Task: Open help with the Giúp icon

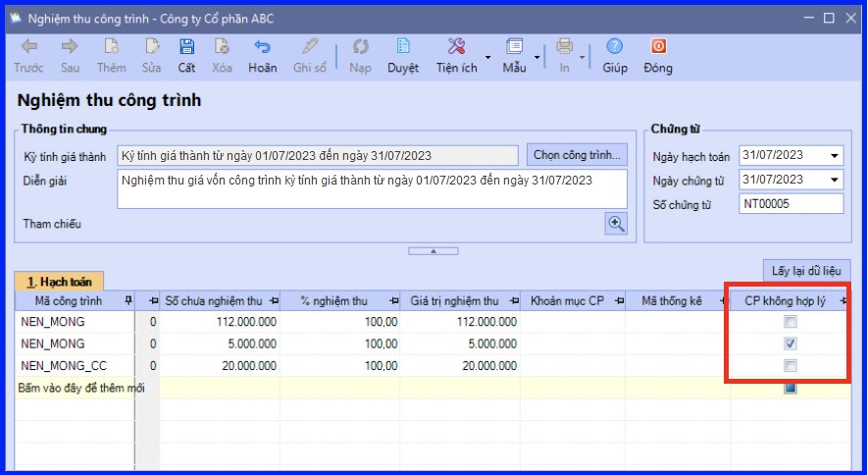Action: click(x=614, y=46)
